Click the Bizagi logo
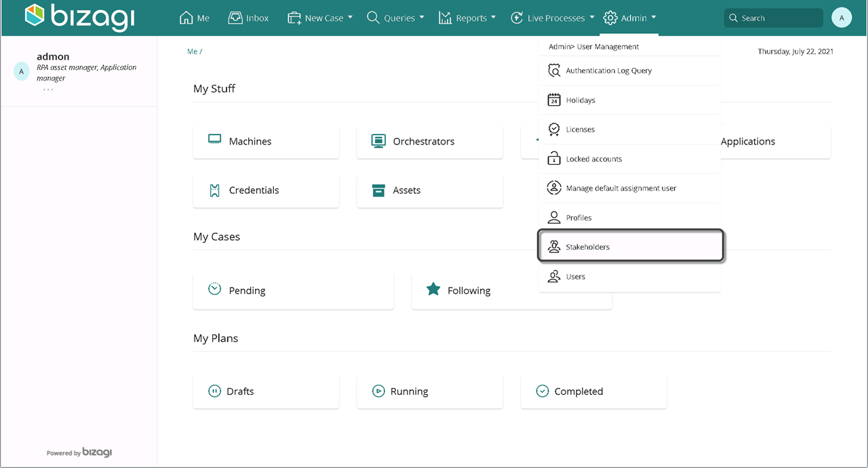The width and height of the screenshot is (868, 468). click(79, 17)
